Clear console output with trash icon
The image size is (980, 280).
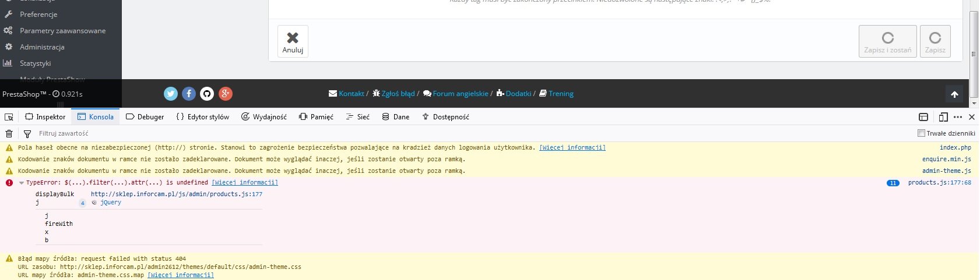click(x=9, y=133)
